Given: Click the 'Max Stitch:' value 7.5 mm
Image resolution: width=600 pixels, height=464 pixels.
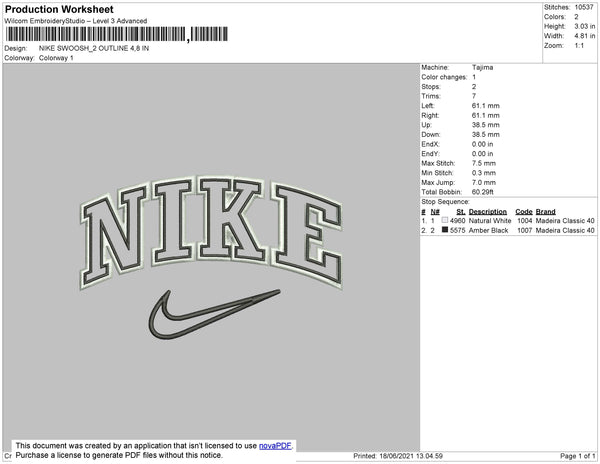Looking at the screenshot, I should (484, 163).
